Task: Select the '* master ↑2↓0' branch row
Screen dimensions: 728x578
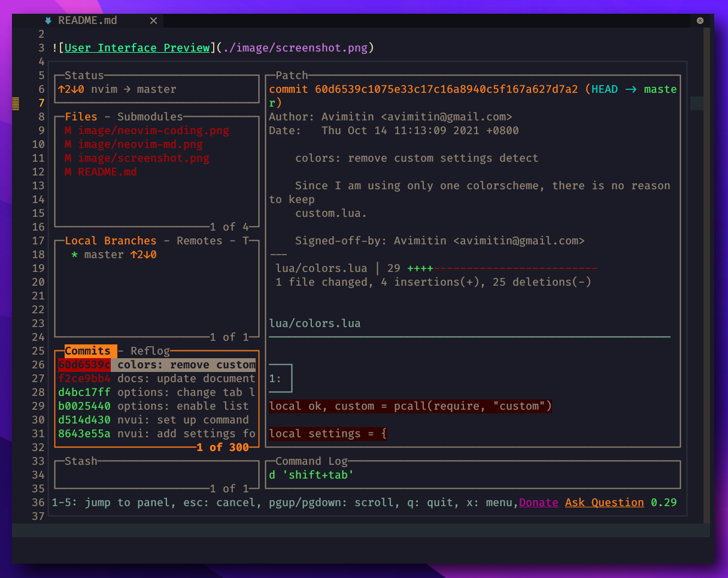Action: click(x=114, y=255)
